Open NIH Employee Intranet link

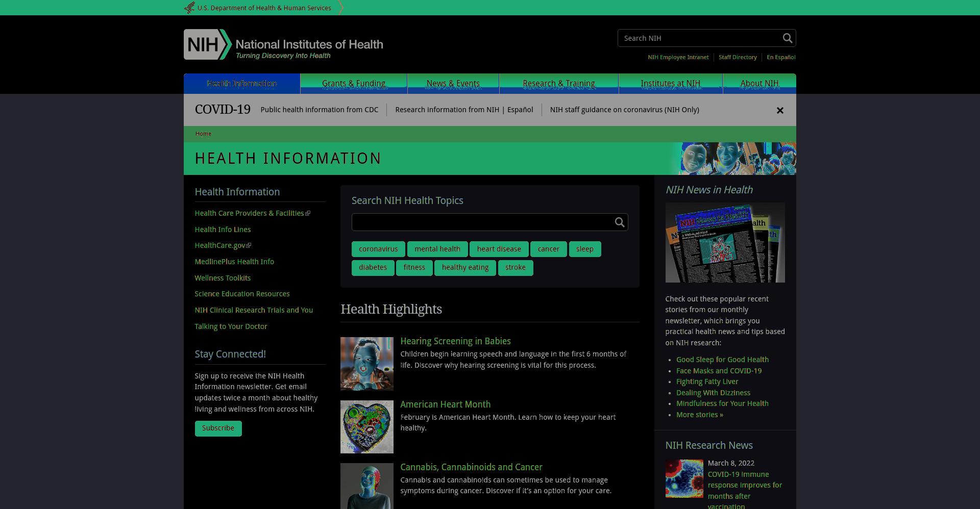point(678,57)
